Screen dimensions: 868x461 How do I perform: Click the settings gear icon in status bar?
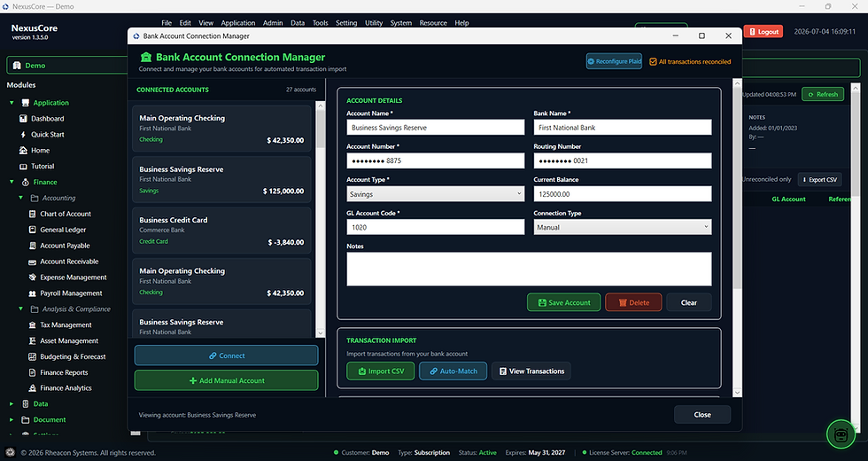click(10, 452)
